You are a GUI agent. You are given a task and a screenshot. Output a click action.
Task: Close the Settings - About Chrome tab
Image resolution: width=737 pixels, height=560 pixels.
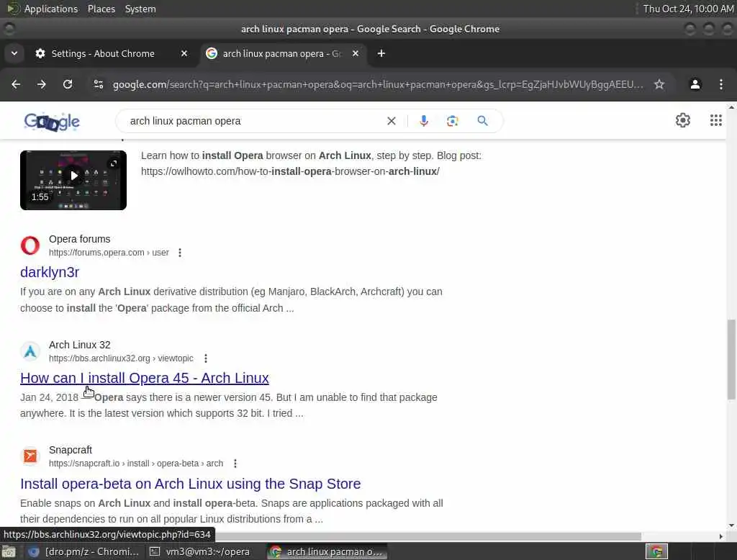click(x=184, y=53)
